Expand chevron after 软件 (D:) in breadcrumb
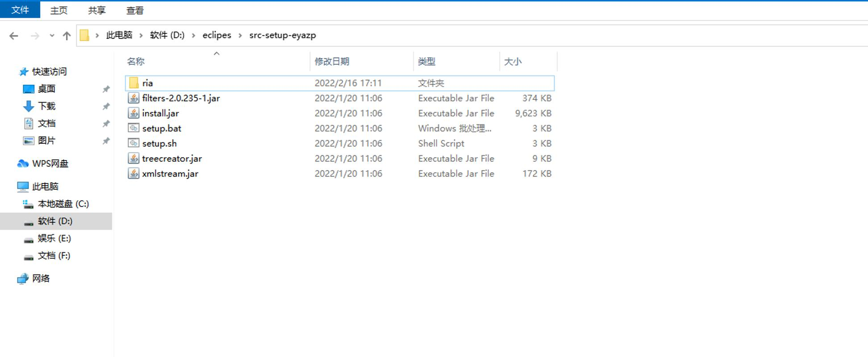This screenshot has width=868, height=357. click(193, 35)
